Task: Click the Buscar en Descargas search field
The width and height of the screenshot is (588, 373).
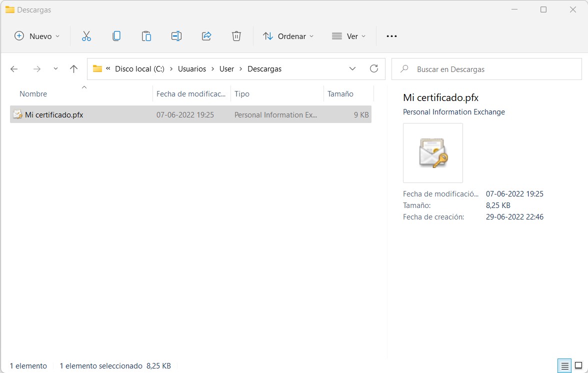Action: point(486,69)
